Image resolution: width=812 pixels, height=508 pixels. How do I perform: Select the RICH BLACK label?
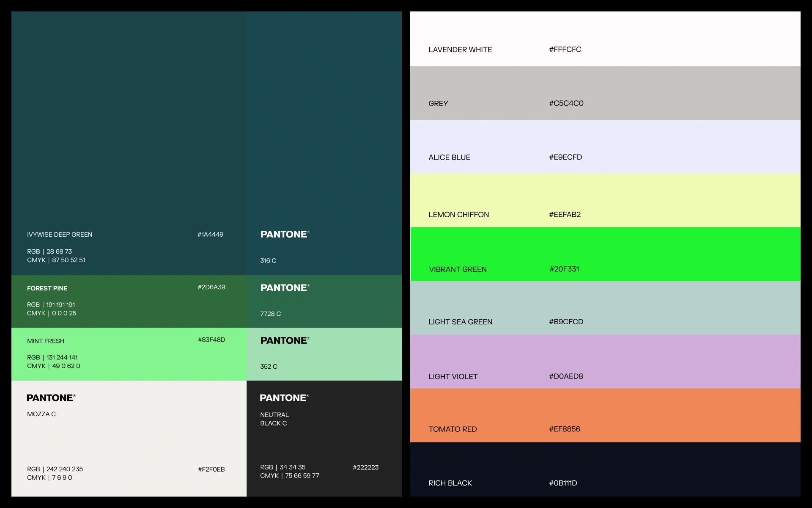coord(450,483)
